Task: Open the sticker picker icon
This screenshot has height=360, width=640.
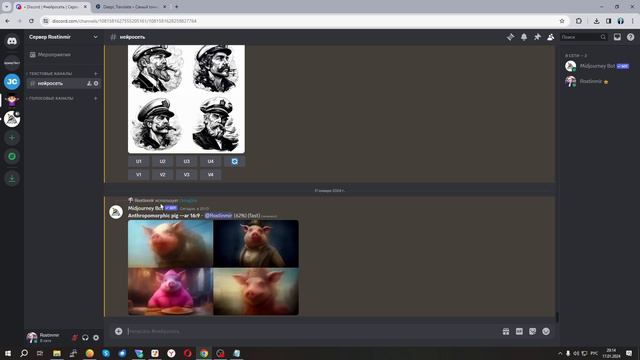Action: pos(533,331)
